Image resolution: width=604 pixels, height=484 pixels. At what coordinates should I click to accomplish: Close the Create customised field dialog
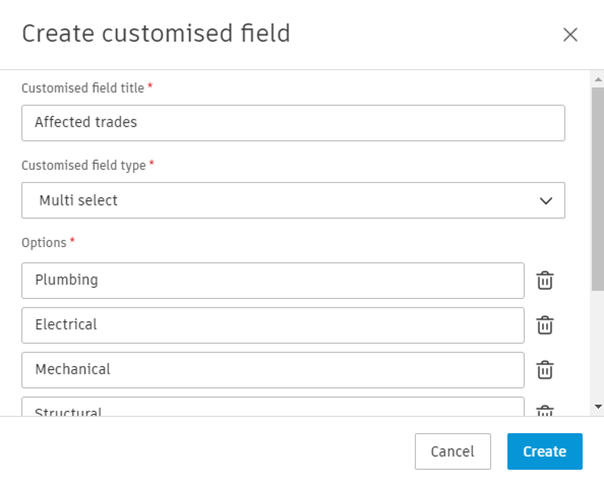[570, 35]
